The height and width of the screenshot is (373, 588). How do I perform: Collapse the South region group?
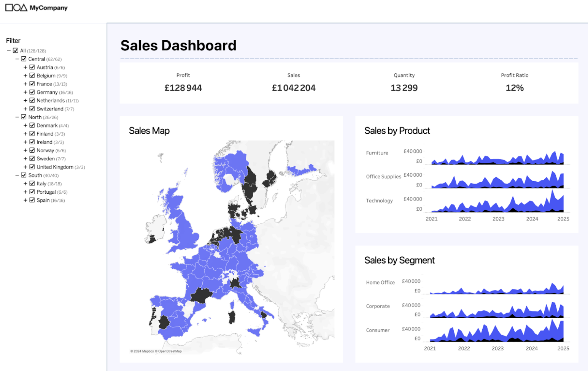click(17, 175)
